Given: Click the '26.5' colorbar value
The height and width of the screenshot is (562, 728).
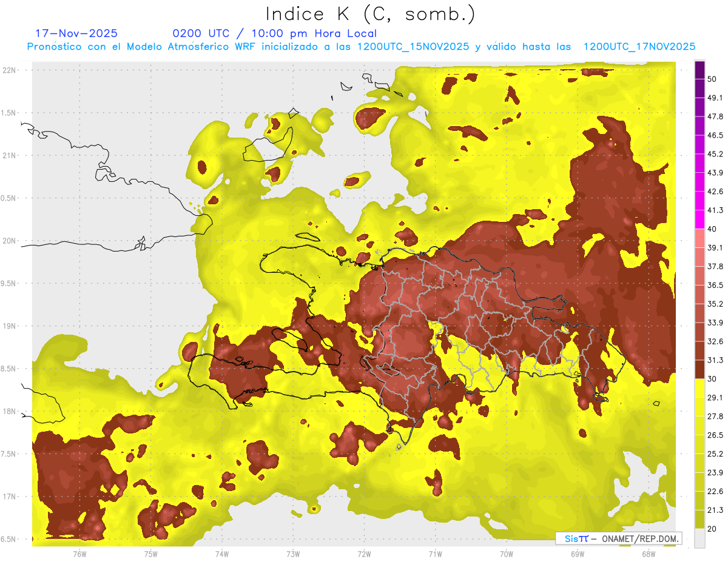Looking at the screenshot, I should 715,435.
